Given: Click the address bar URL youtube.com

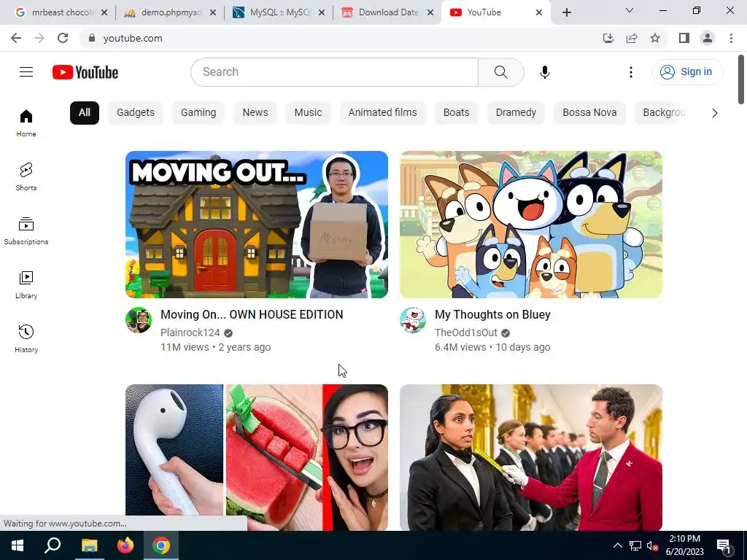Looking at the screenshot, I should pos(133,38).
